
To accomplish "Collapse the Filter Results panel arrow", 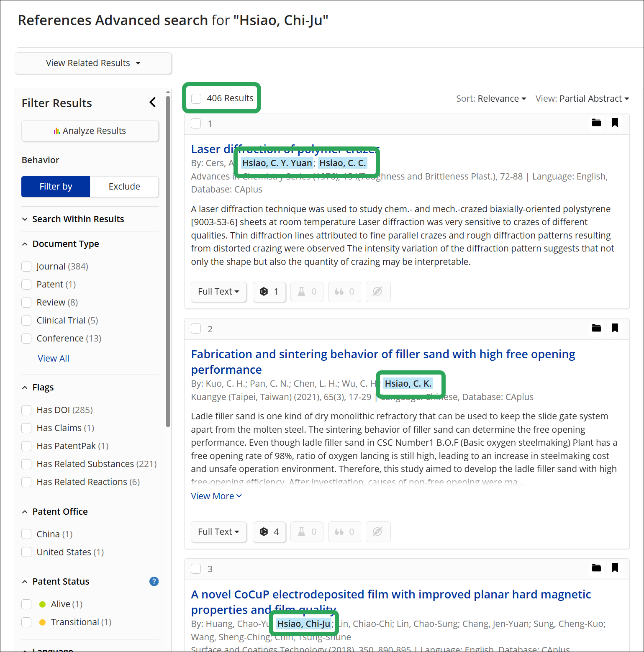I will (x=153, y=102).
